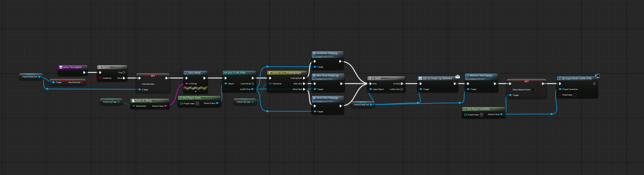The width and height of the screenshot is (644, 175).
Task: Select the Power Up Type variable near Enum to String
Action: click(111, 102)
